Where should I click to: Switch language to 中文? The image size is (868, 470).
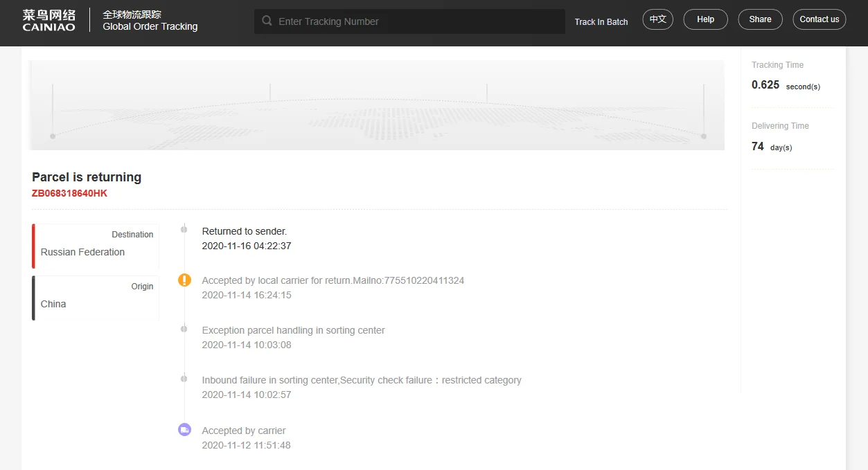pyautogui.click(x=657, y=19)
